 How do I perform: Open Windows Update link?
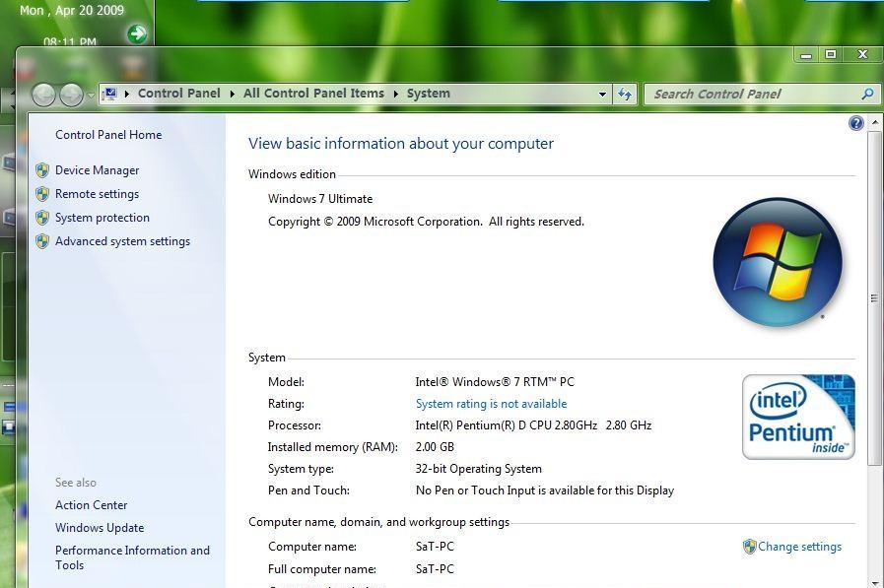click(100, 528)
